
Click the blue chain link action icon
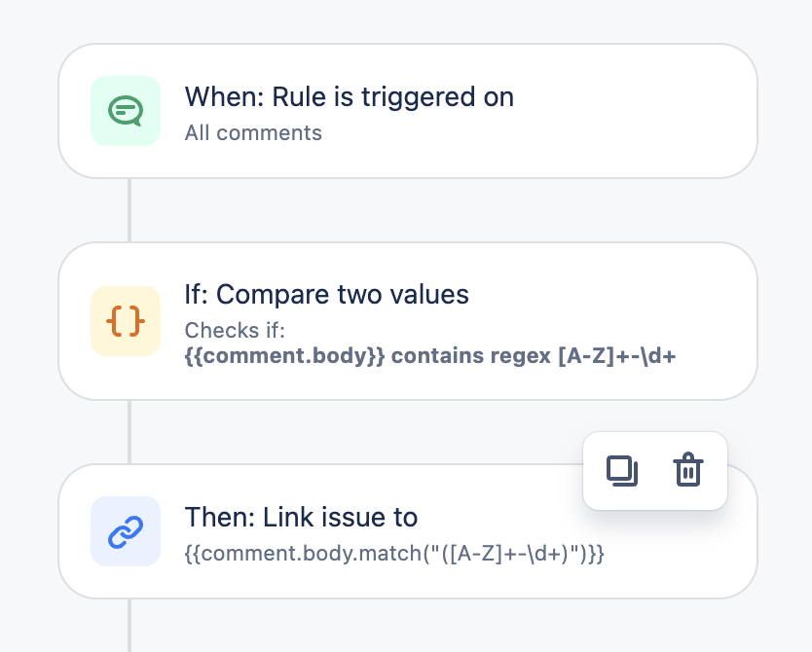click(125, 531)
